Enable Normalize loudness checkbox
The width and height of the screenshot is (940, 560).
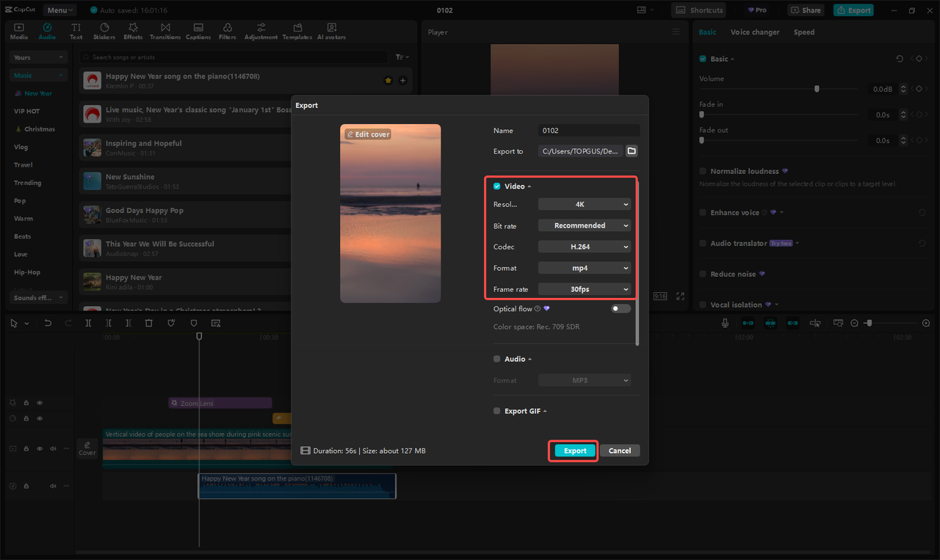coord(703,171)
